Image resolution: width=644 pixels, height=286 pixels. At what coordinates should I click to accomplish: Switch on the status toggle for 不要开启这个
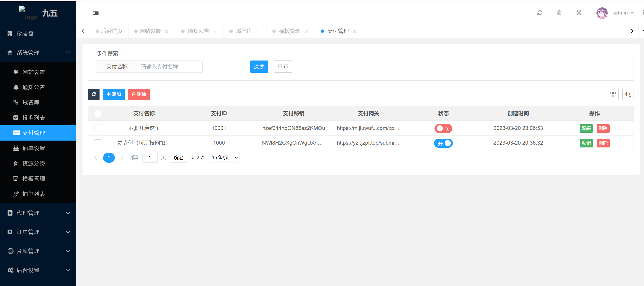pyautogui.click(x=443, y=128)
